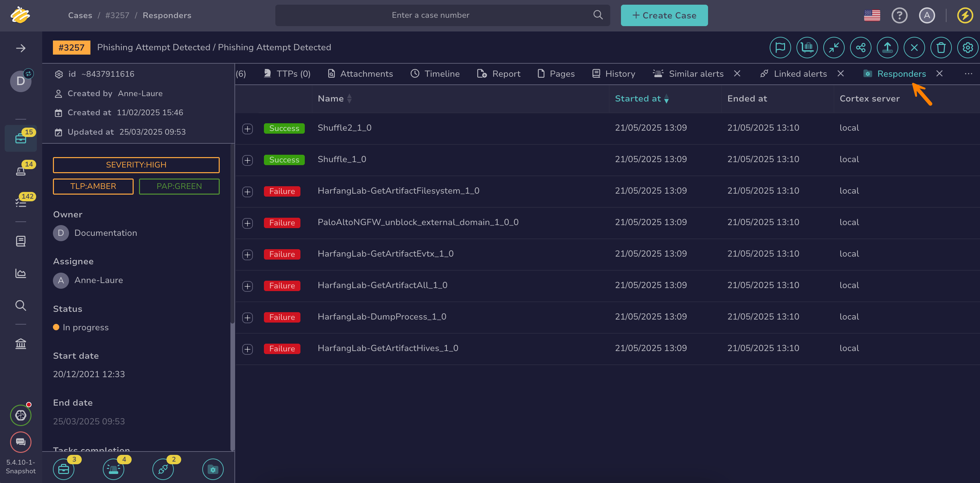The image size is (980, 483).
Task: Expand the left sidebar arrow
Action: (x=20, y=48)
